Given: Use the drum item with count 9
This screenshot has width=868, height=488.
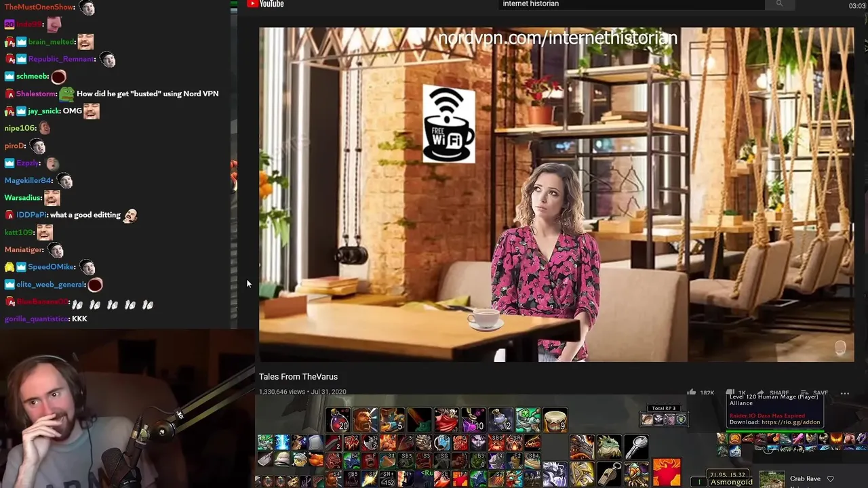Looking at the screenshot, I should [x=555, y=420].
